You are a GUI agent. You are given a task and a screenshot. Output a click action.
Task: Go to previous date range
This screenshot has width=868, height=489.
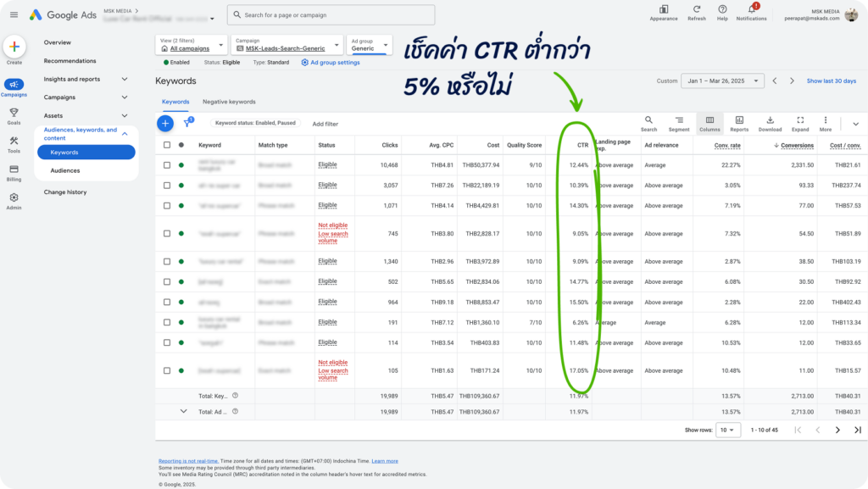point(775,81)
